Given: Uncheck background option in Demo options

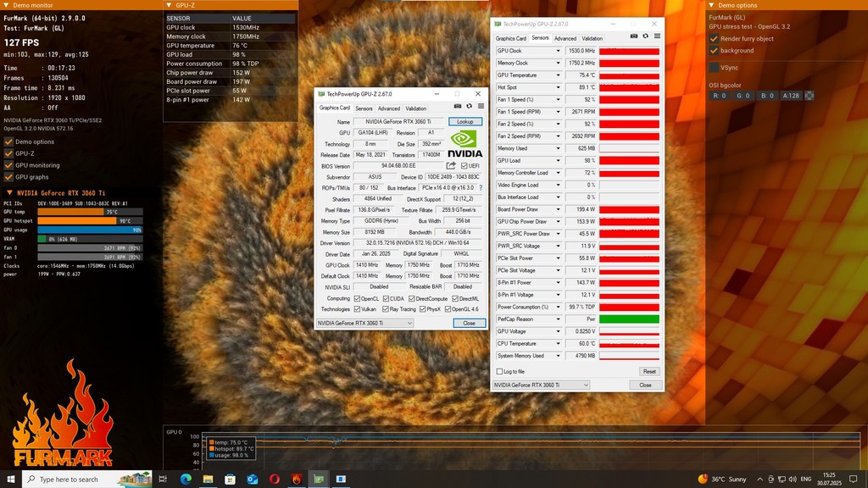Looking at the screenshot, I should click(714, 50).
